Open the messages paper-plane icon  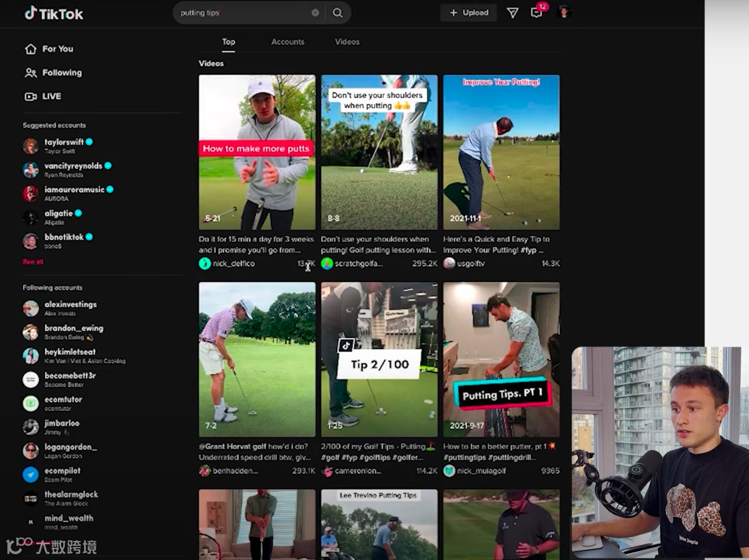pos(513,12)
